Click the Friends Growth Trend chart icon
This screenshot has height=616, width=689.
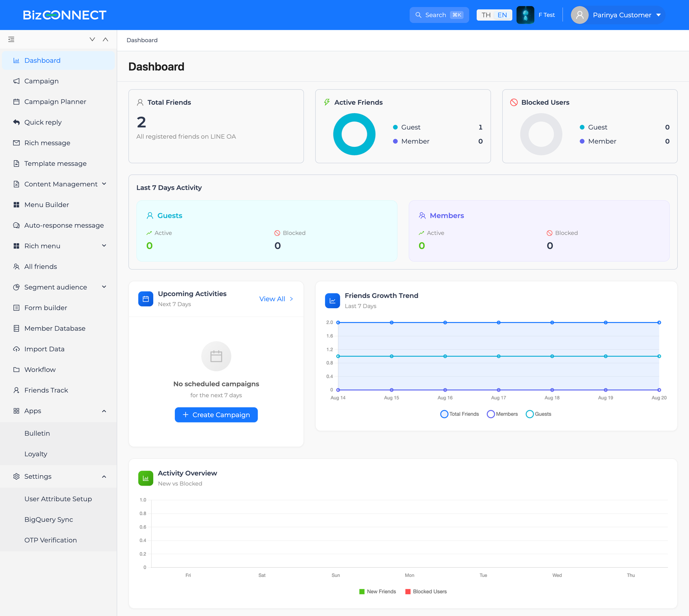coord(332,301)
